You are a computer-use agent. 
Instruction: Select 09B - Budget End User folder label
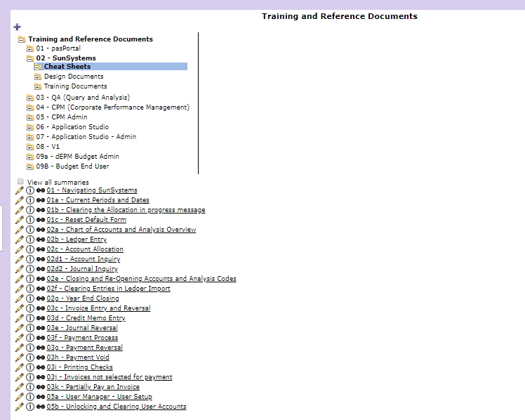73,166
